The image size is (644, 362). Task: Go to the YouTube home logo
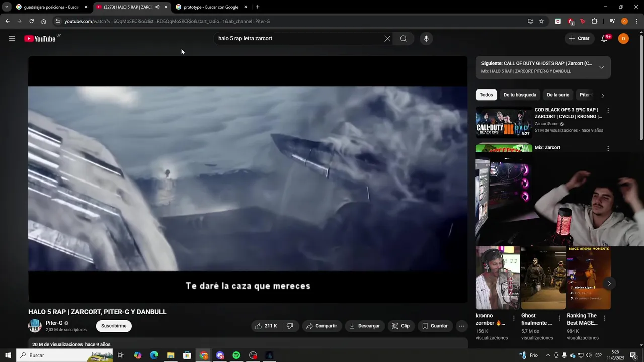pos(40,39)
